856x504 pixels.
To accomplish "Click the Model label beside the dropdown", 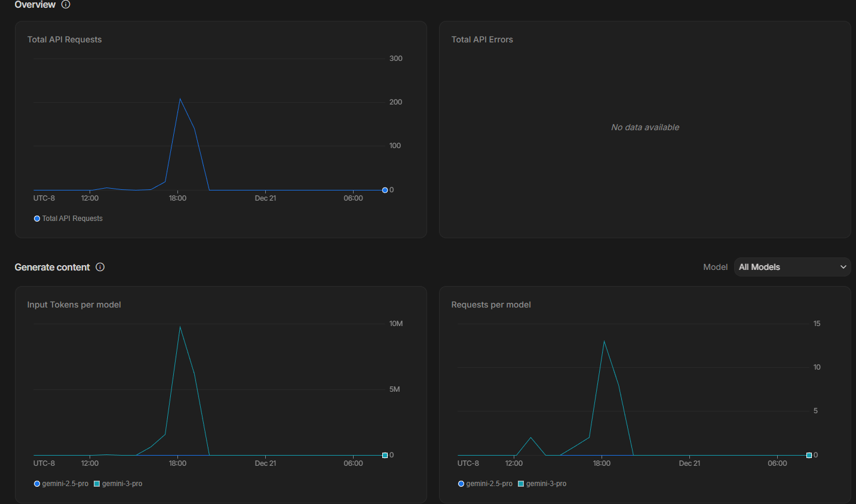I will [x=715, y=267].
